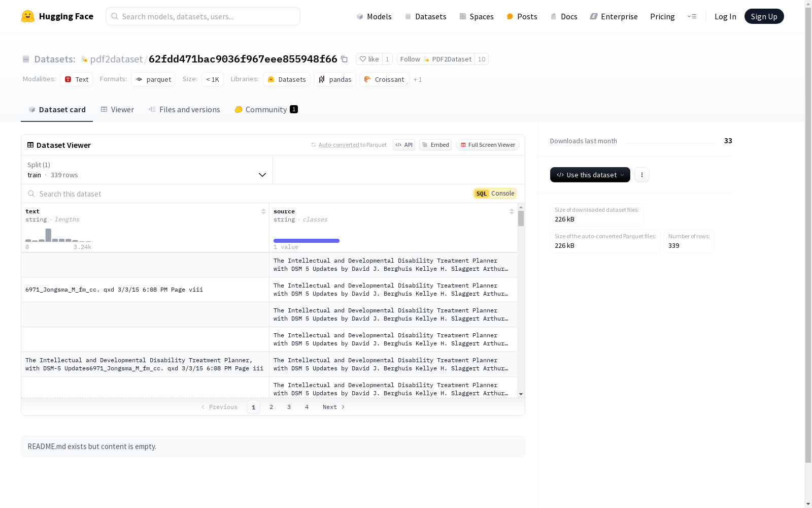Select current page 1 button
812x508 pixels.
[254, 407]
